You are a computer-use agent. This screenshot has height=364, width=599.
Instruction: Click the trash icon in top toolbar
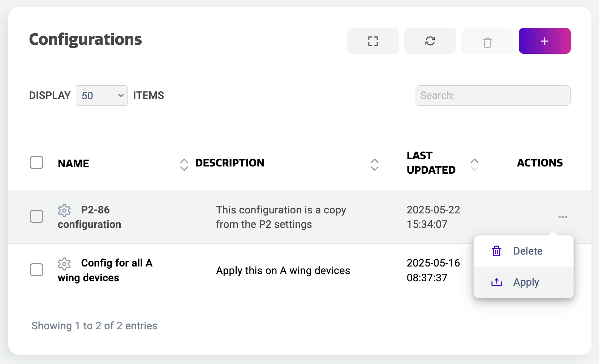487,41
